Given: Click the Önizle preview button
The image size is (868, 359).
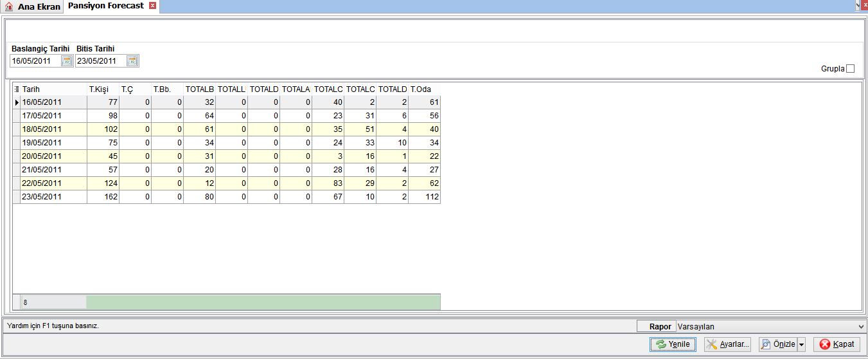Looking at the screenshot, I should [777, 344].
